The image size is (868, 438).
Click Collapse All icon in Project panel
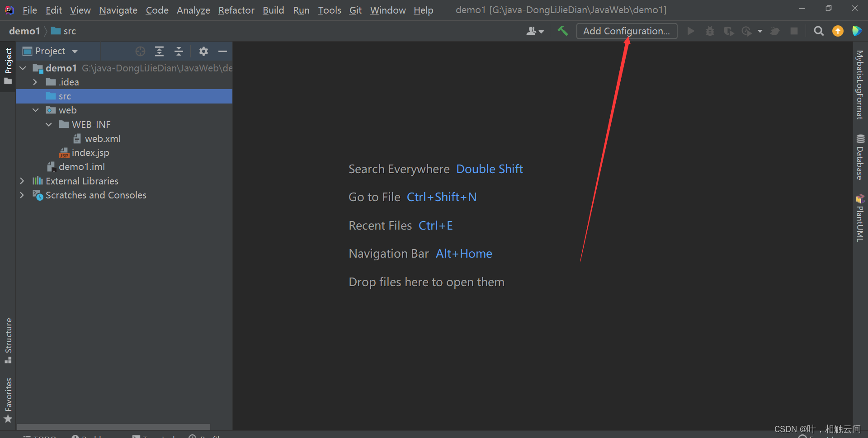point(179,51)
